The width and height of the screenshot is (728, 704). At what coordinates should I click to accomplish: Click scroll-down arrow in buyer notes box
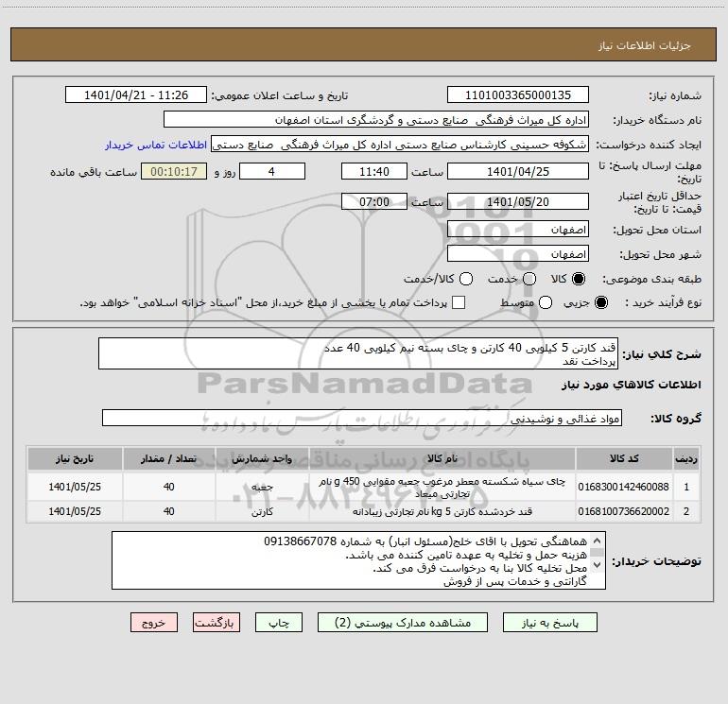point(598,565)
